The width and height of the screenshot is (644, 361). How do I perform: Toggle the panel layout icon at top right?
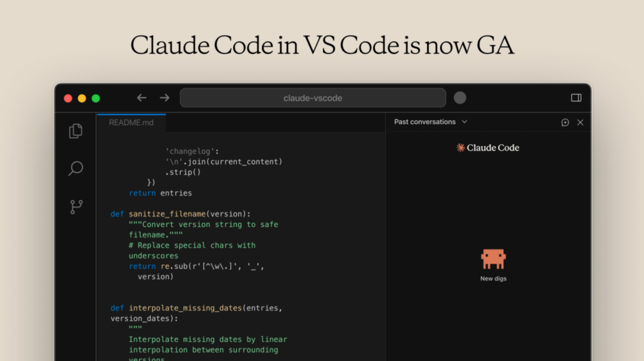575,97
